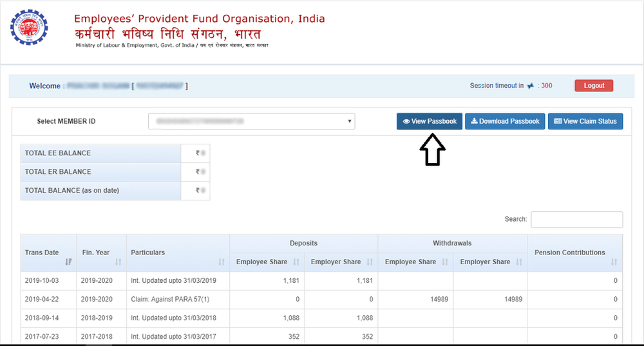
Task: Expand the Select MEMBER ID dropdown
Action: pos(251,121)
